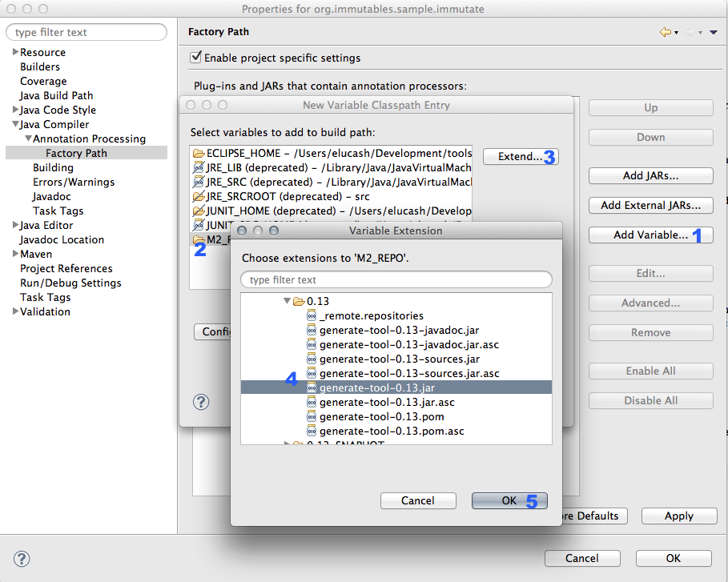This screenshot has height=582, width=728.
Task: Click _remote.repositories file icon
Action: click(x=312, y=315)
